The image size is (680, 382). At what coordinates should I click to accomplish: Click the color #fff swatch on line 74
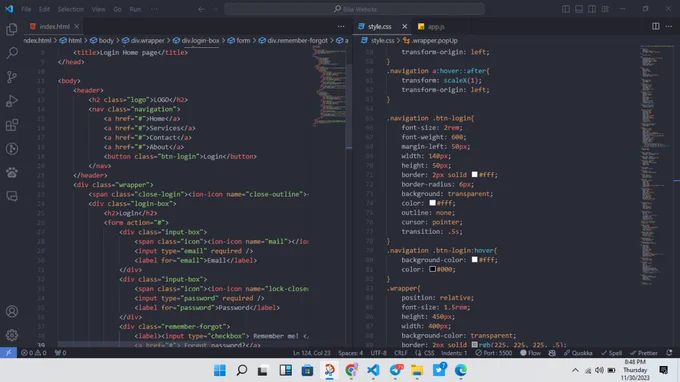pyautogui.click(x=432, y=203)
